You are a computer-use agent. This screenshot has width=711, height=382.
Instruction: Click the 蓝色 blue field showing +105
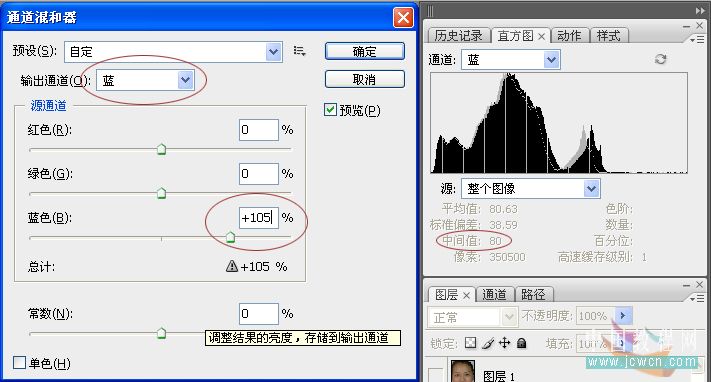[258, 218]
